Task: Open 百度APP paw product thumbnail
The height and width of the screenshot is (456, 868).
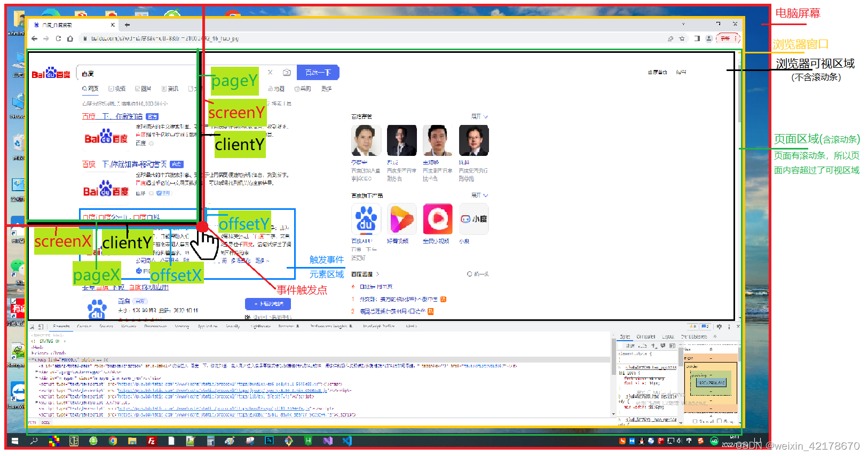Action: coord(366,219)
